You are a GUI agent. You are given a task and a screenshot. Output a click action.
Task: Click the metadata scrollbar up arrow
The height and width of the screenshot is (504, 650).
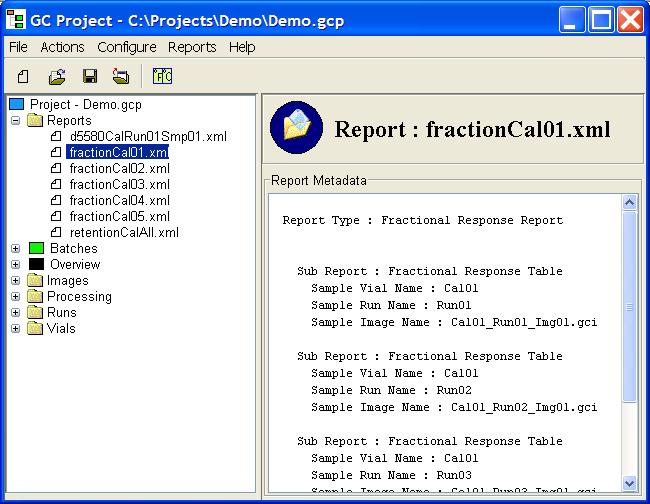tap(629, 202)
